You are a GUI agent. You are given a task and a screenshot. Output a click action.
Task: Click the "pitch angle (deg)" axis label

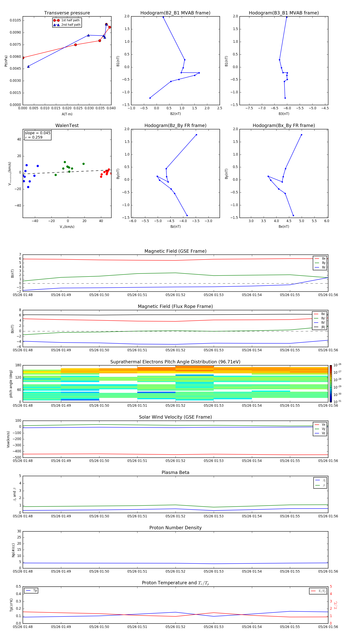click(11, 384)
